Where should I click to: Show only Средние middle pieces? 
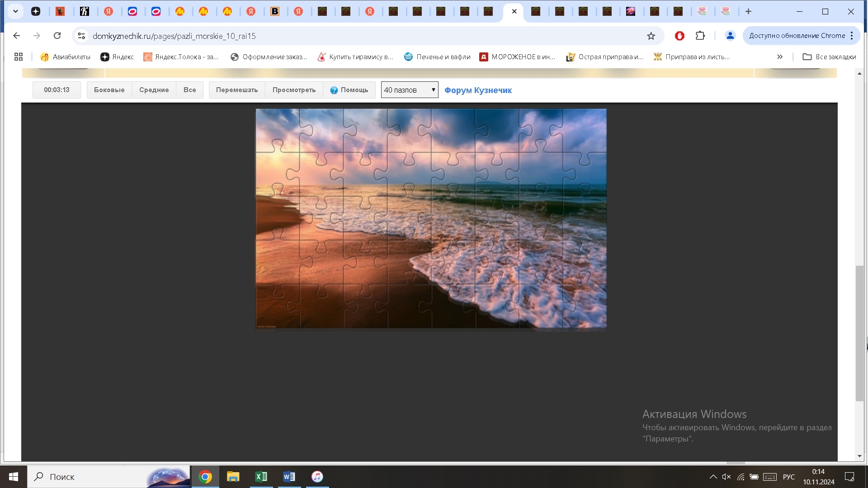154,90
